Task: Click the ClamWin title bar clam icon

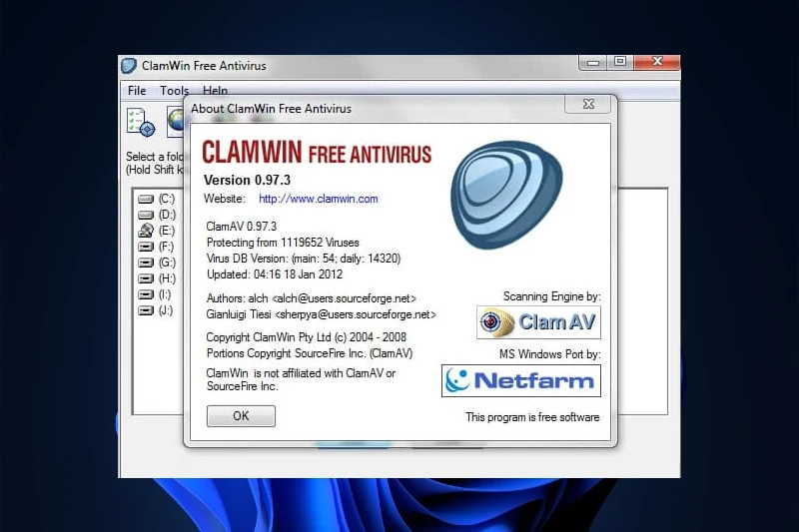Action: point(129,66)
